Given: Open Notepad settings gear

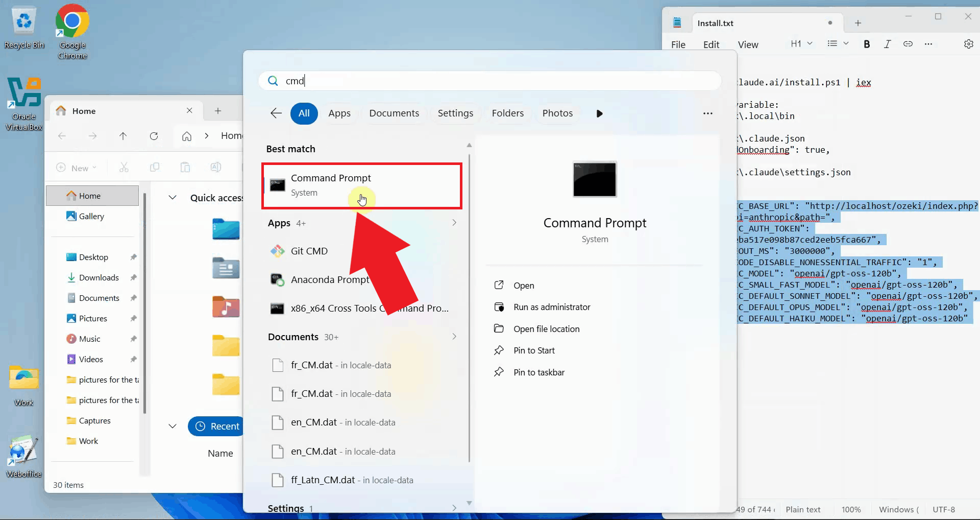Looking at the screenshot, I should click(x=968, y=44).
